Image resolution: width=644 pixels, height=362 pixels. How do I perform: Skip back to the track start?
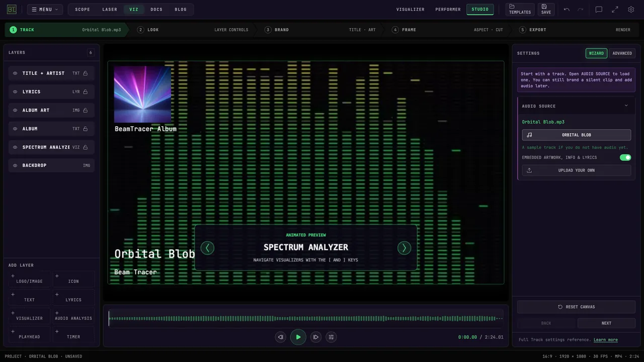tap(281, 337)
